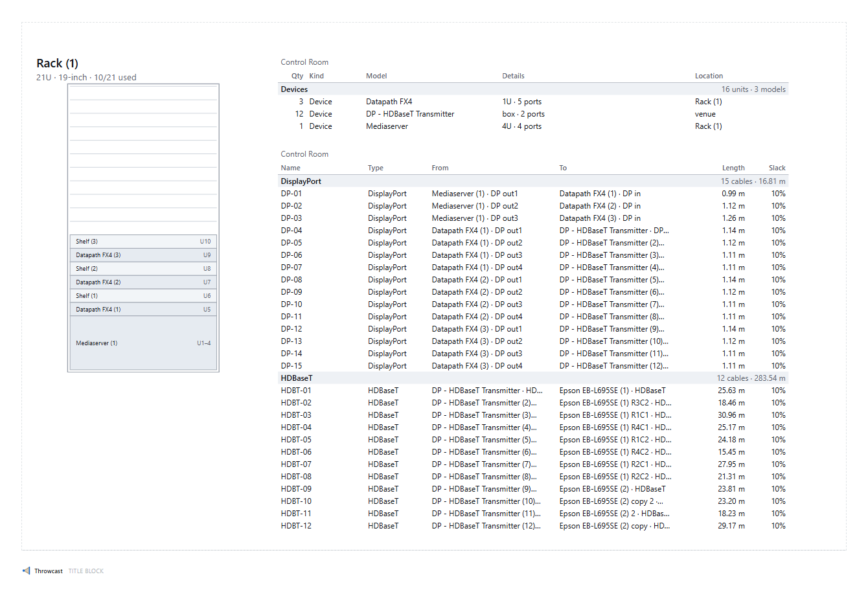Click the Location column header
Image resolution: width=868 pixels, height=614 pixels.
click(x=709, y=76)
